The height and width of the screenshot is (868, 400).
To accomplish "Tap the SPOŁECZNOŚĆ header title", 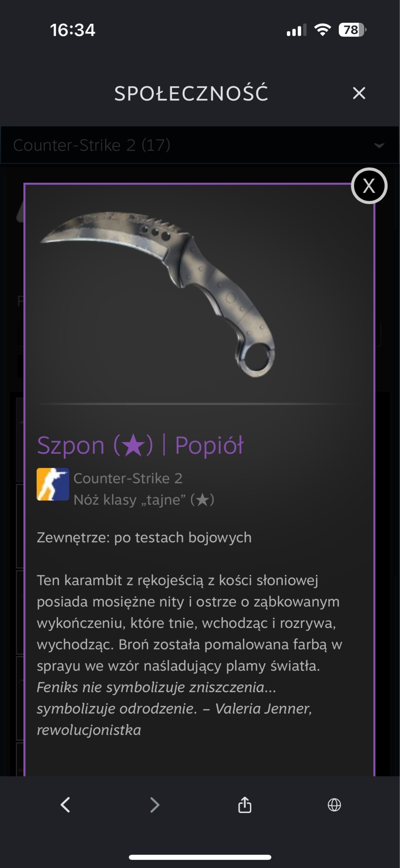I will click(191, 93).
